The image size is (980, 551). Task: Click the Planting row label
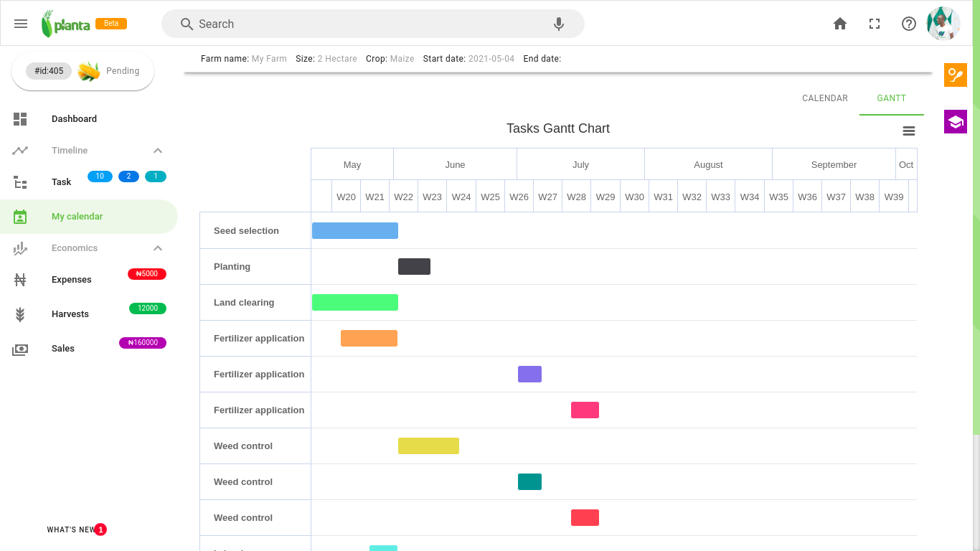coord(232,267)
